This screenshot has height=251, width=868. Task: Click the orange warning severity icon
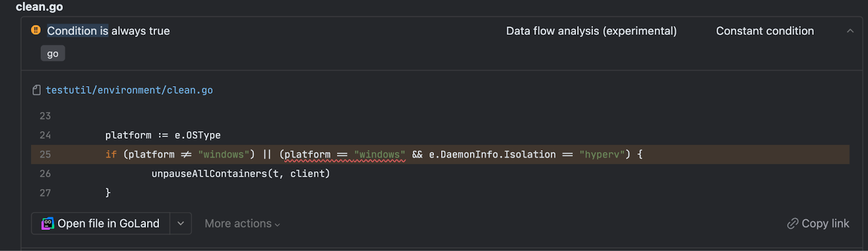36,30
